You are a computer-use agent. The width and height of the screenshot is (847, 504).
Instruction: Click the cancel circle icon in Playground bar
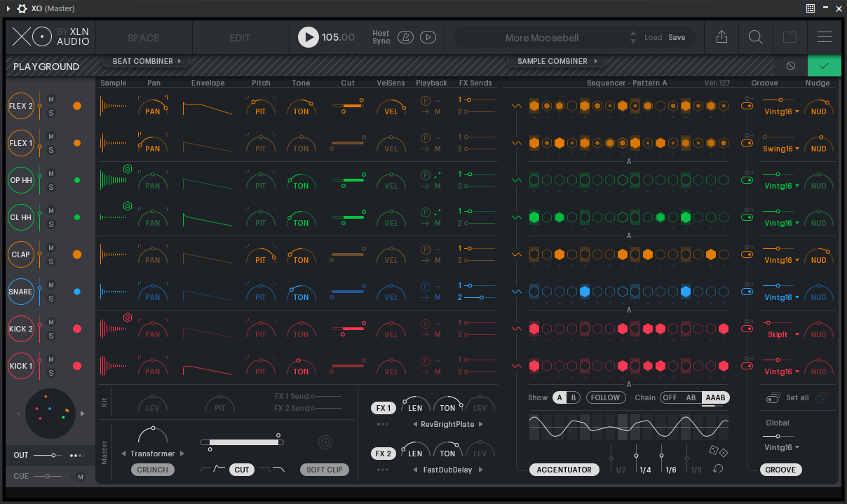click(791, 66)
